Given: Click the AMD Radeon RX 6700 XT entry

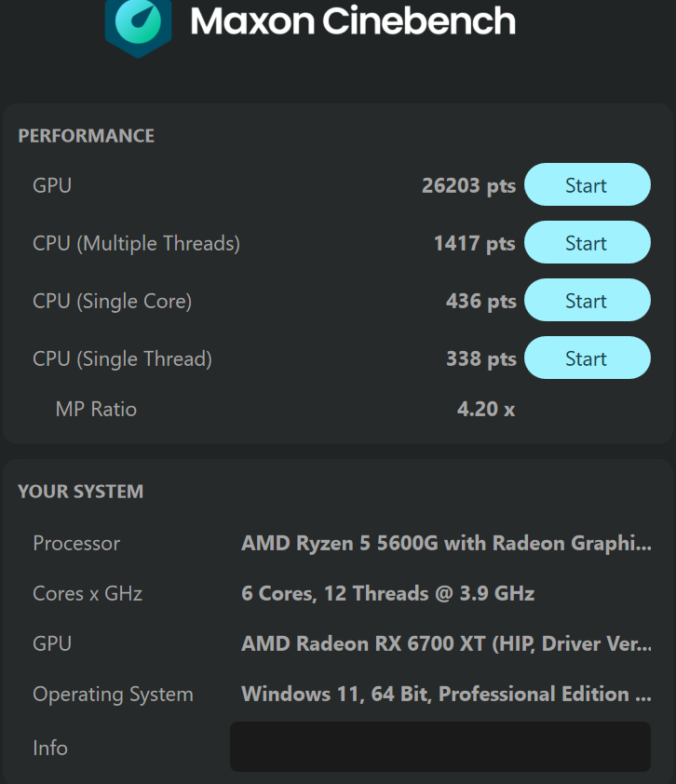Looking at the screenshot, I should click(x=447, y=643).
